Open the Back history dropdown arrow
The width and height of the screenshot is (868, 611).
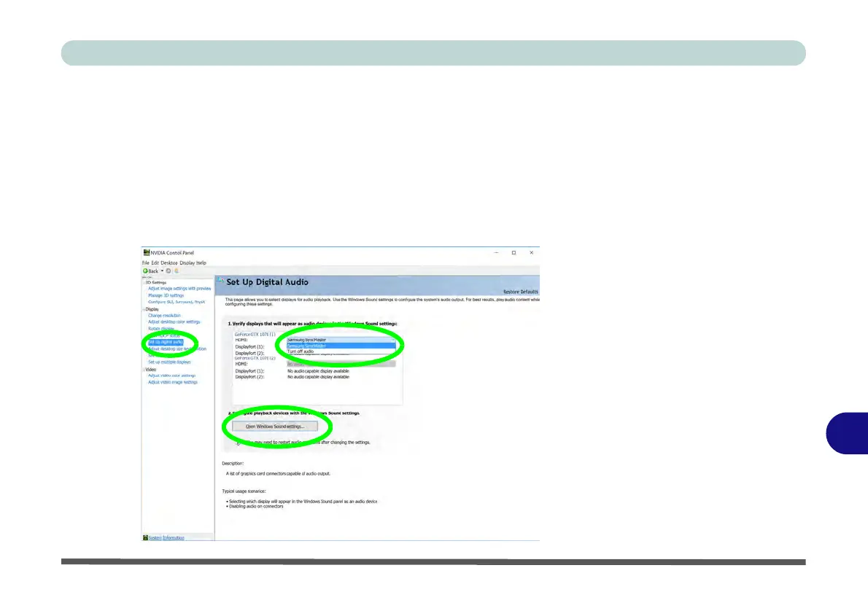pos(162,271)
